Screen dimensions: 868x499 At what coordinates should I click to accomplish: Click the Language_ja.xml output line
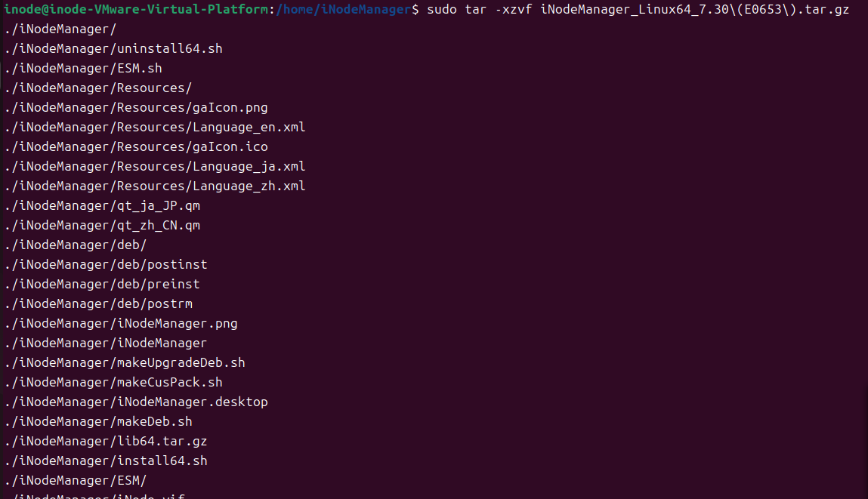(155, 166)
